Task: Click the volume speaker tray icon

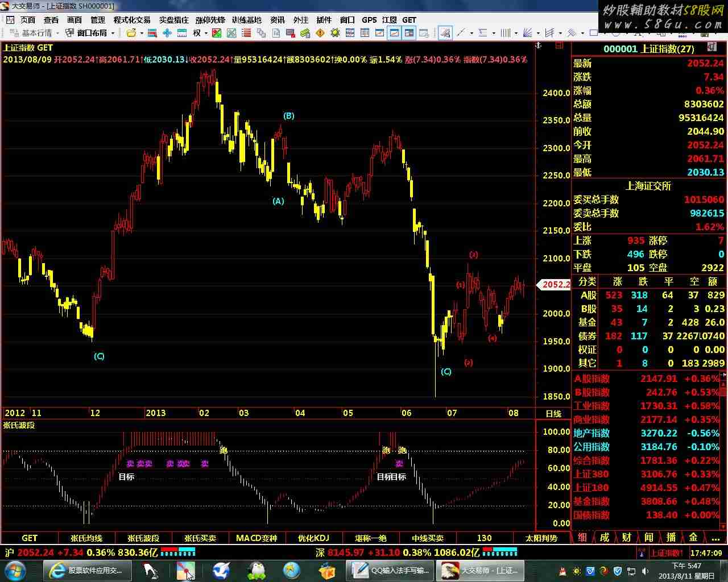Action: click(644, 571)
